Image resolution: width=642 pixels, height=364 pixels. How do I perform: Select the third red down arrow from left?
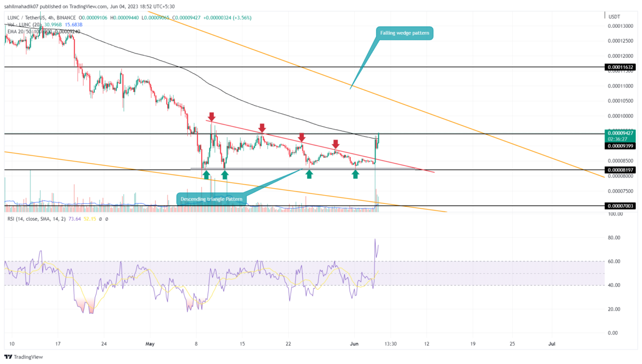pyautogui.click(x=302, y=138)
